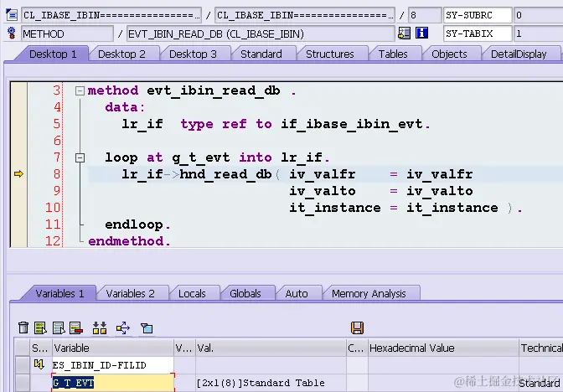The width and height of the screenshot is (563, 392).
Task: Click the trash delete icon in variables toolbar
Action: click(x=23, y=328)
